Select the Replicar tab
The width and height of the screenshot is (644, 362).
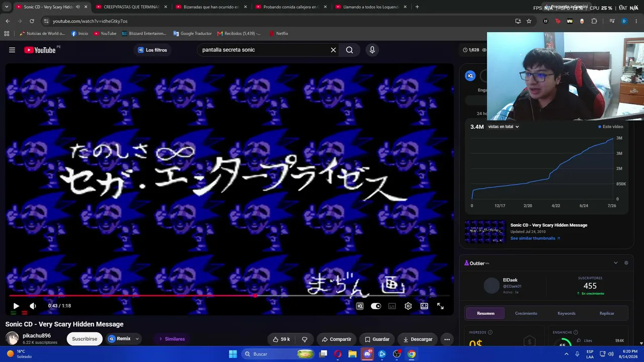coord(607,313)
